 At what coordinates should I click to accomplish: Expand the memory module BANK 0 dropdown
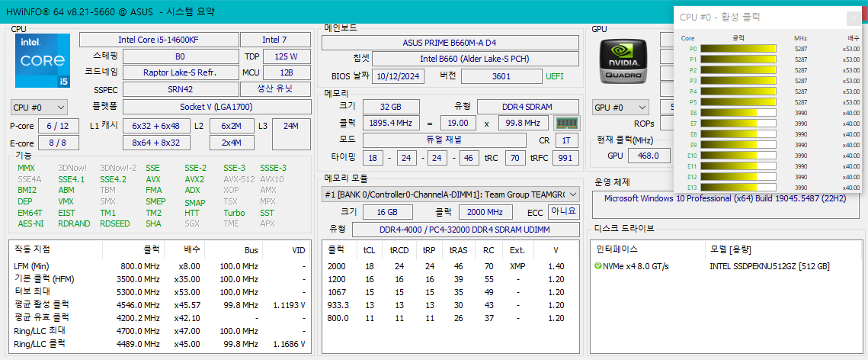coord(450,194)
